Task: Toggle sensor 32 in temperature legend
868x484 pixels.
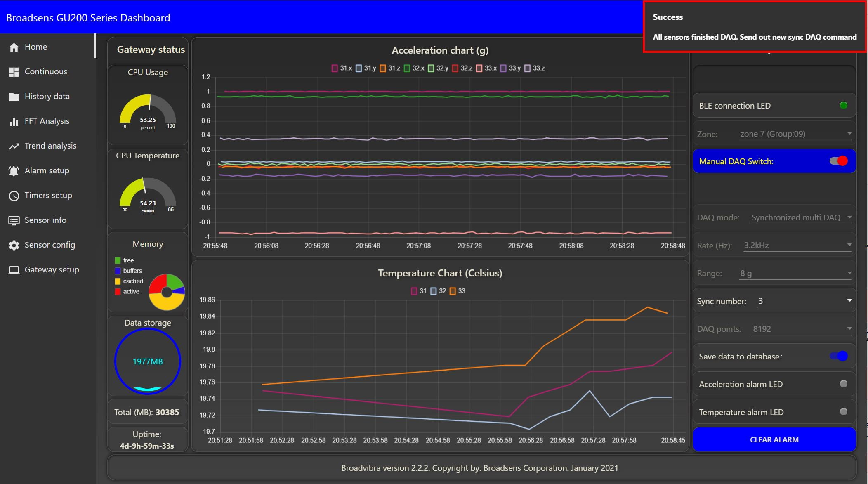Action: [438, 291]
